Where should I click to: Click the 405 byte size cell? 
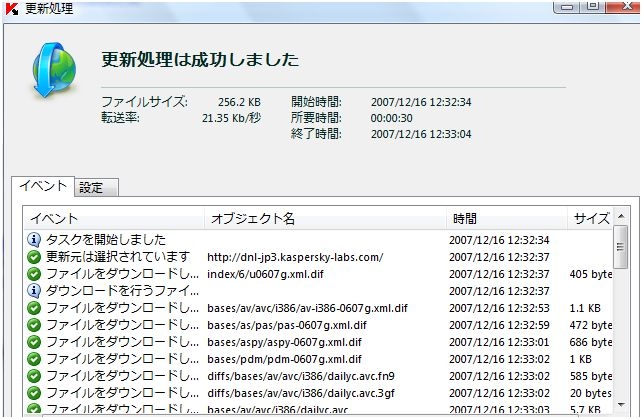tap(591, 274)
